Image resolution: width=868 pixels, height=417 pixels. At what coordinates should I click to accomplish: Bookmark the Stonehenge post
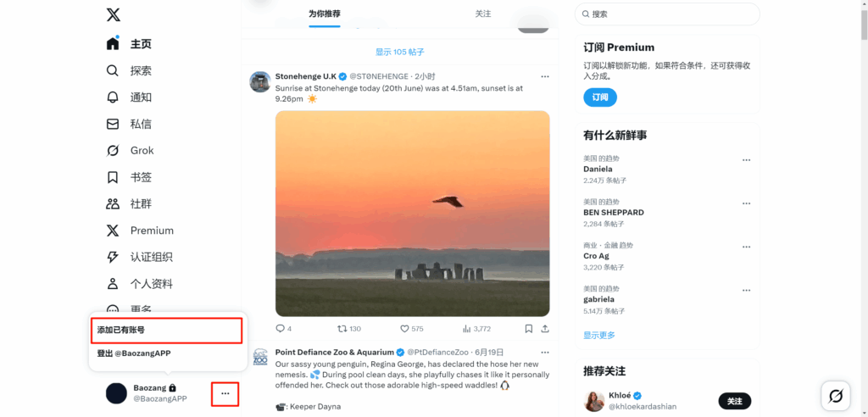pyautogui.click(x=529, y=329)
